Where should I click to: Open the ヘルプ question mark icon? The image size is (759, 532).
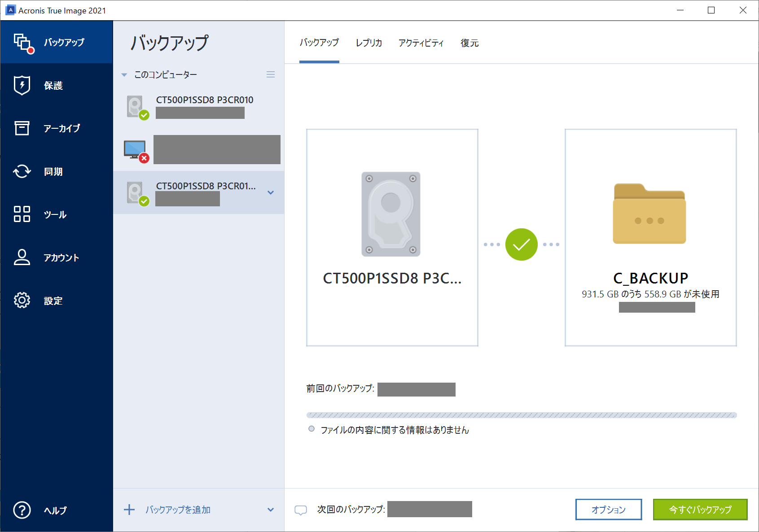22,510
